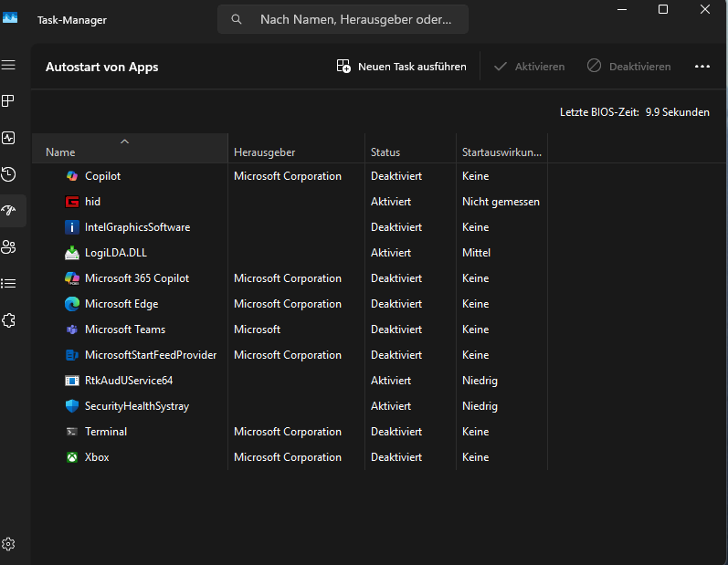The image size is (728, 565).
Task: Select the RtkAudUService64 row name
Action: 129,381
